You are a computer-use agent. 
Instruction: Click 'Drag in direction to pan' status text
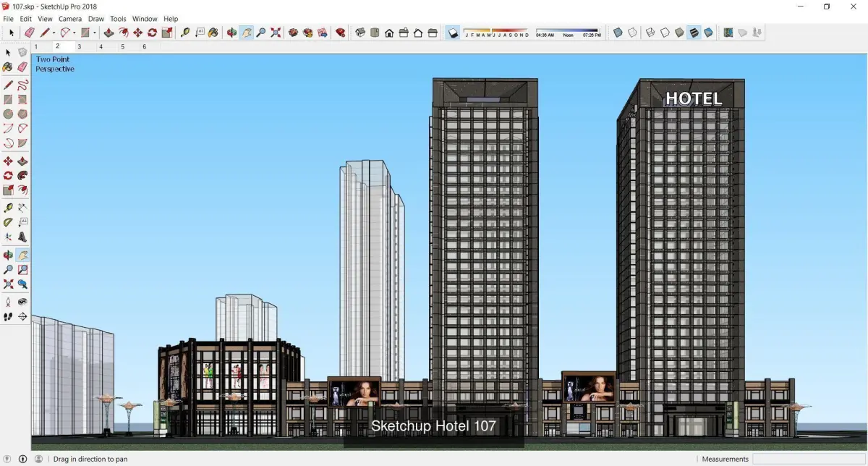tap(90, 459)
